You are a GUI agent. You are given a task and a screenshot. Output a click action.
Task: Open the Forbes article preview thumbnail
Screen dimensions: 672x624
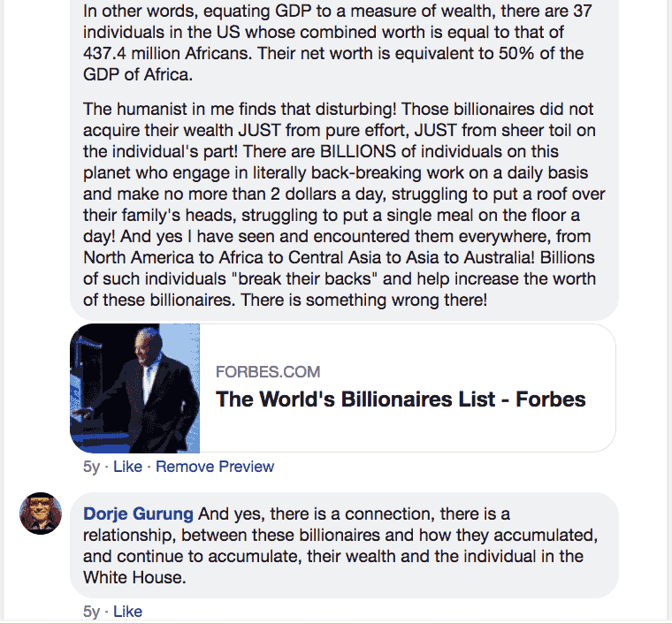click(x=134, y=388)
